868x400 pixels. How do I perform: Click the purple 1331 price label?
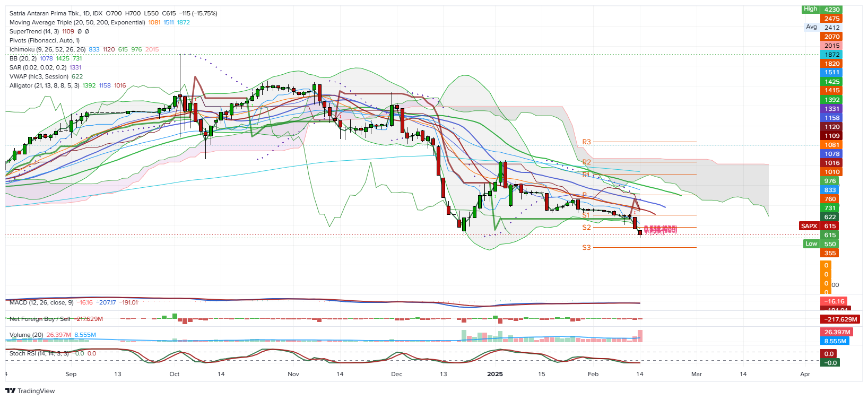coord(831,109)
